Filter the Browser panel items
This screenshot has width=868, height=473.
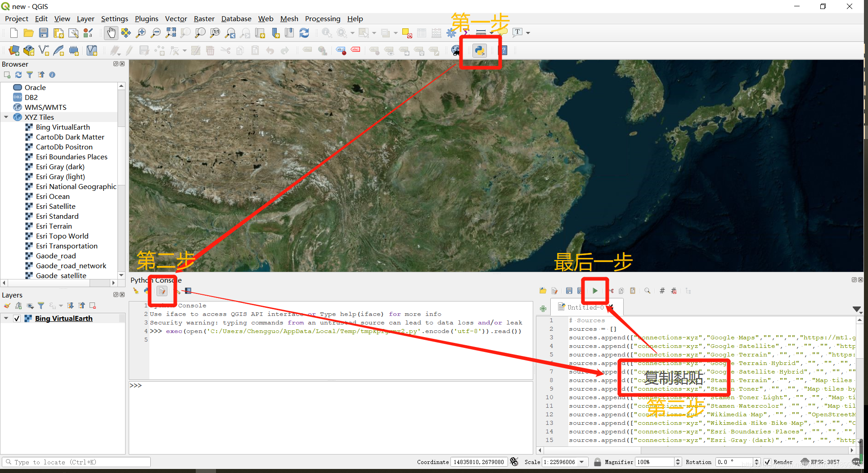coord(30,75)
